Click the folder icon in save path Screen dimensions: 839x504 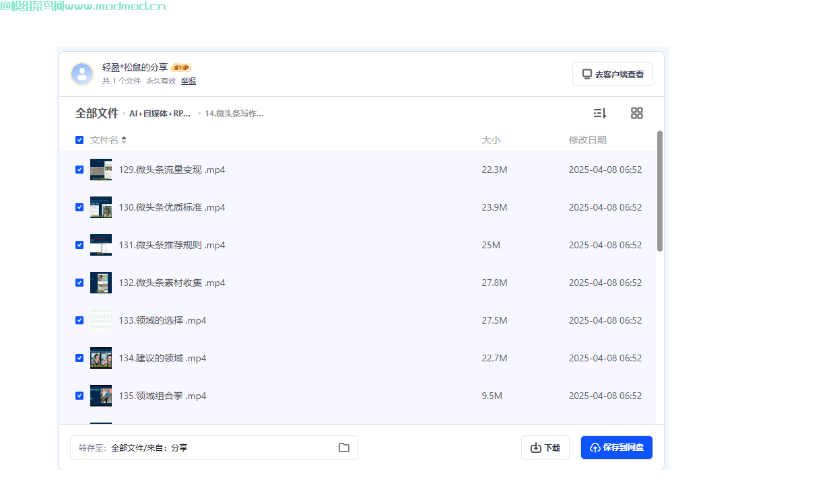click(x=343, y=447)
